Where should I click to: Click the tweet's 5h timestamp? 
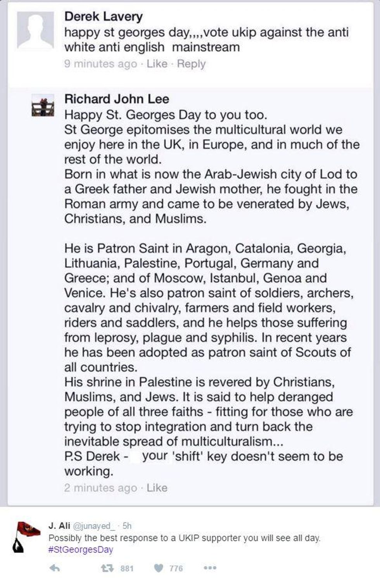[x=127, y=526]
